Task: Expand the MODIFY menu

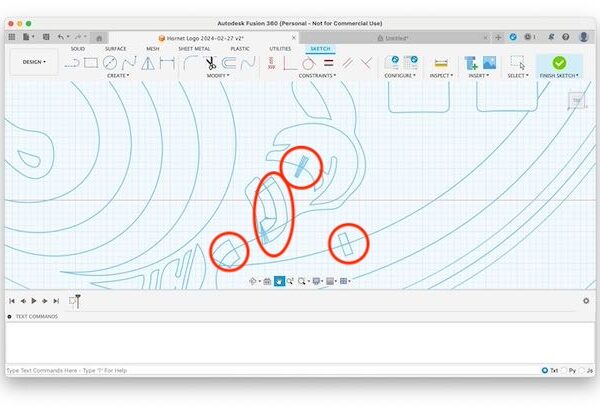Action: [x=218, y=76]
